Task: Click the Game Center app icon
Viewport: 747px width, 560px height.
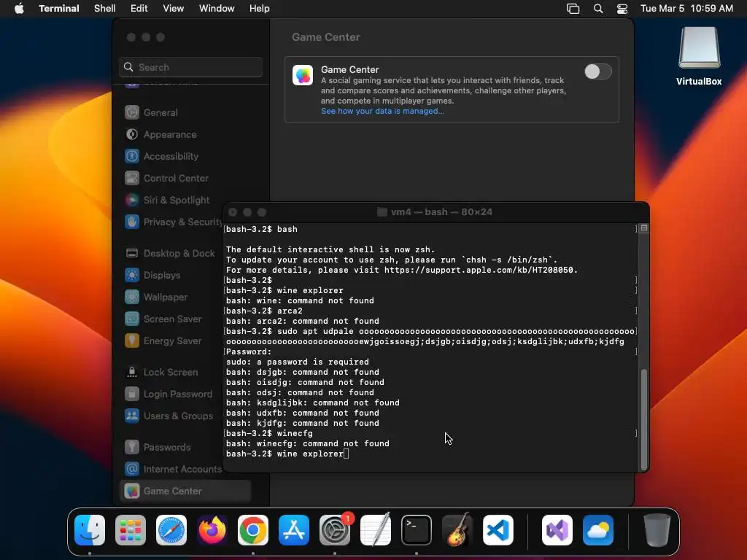Action: click(x=303, y=75)
